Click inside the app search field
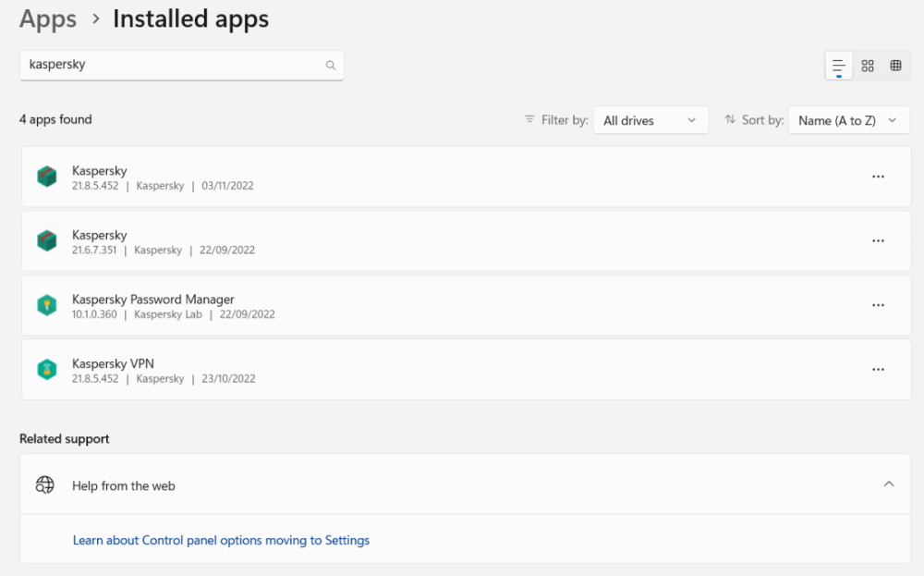The image size is (924, 576). 166,65
